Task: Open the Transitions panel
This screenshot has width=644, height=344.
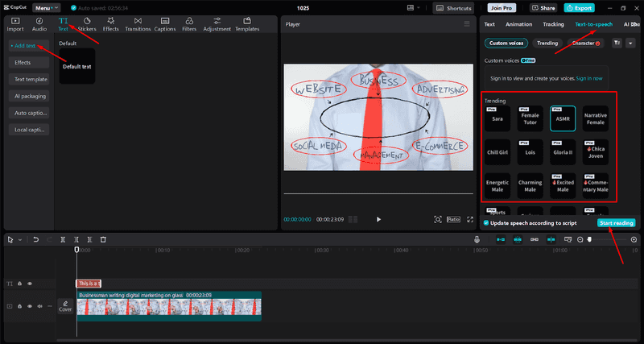Action: 138,24
